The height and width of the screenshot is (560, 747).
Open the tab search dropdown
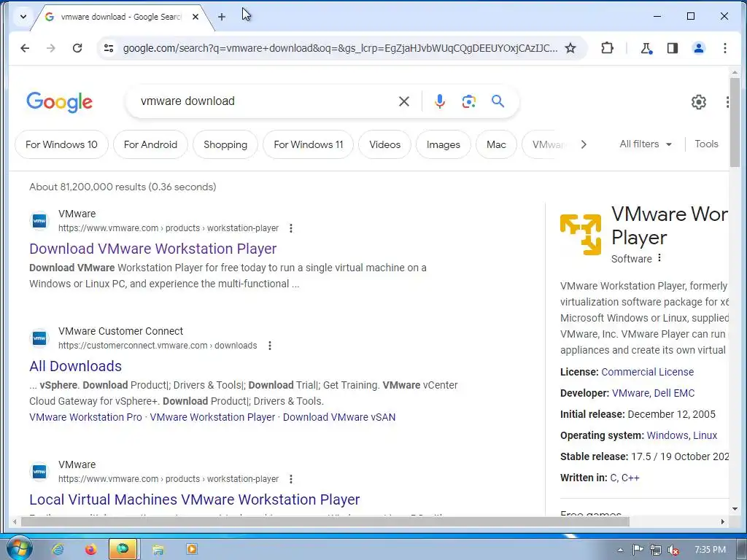[23, 17]
